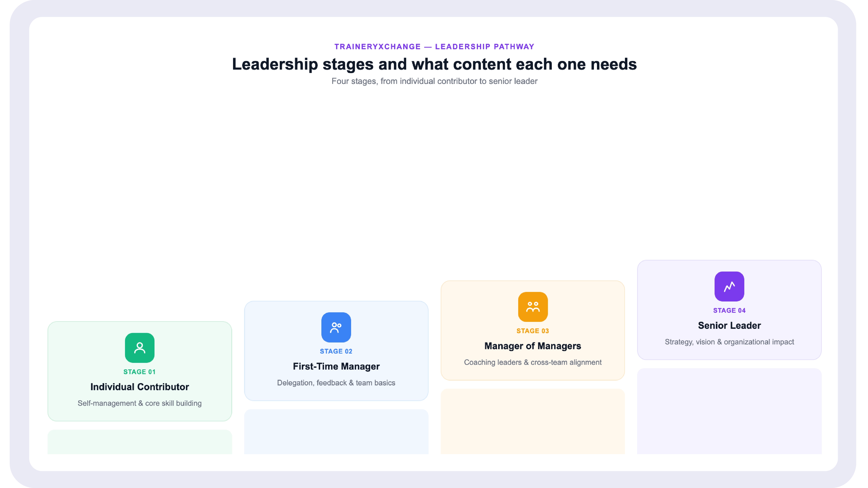Click the 'Leadership stages and what content' headline

click(434, 64)
